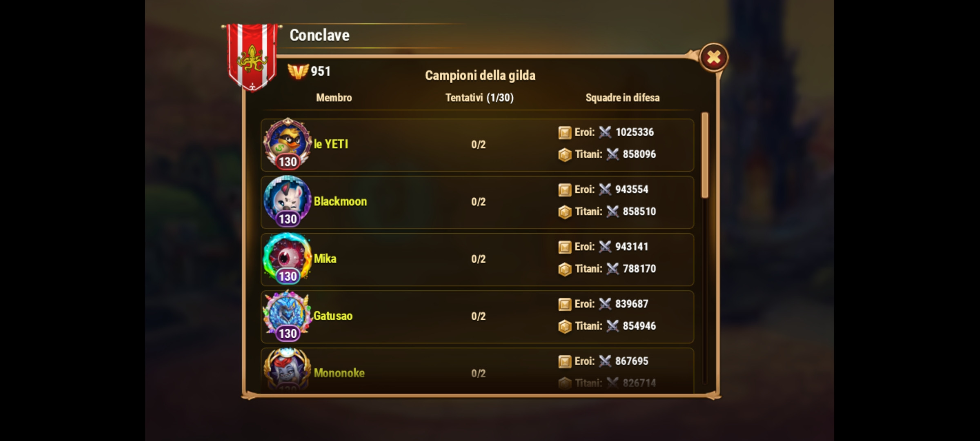This screenshot has height=441, width=980.
Task: Tap the red Conclave guild banner
Action: [252, 57]
